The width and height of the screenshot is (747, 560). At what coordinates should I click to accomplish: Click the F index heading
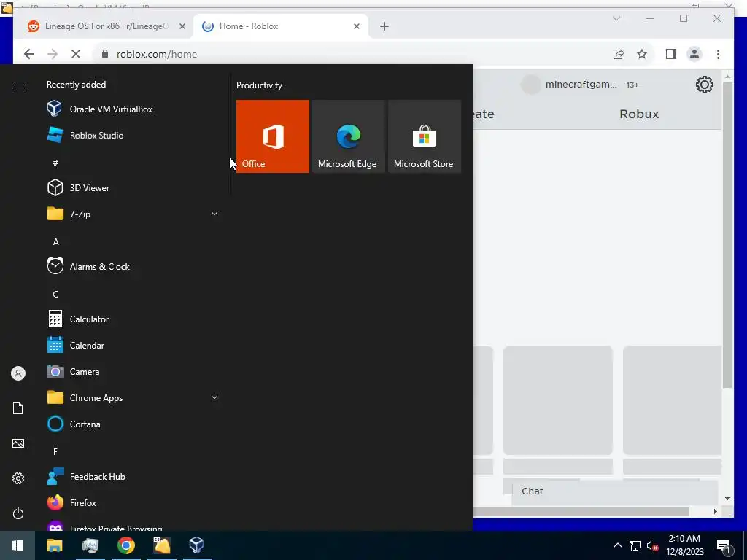[55, 451]
